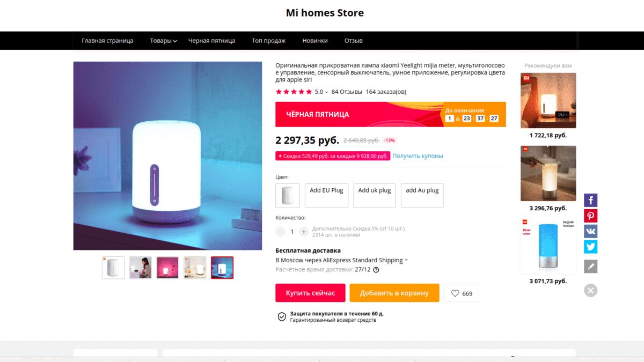The height and width of the screenshot is (362, 644).
Task: Go to the Топ продаж tab
Action: (268, 41)
